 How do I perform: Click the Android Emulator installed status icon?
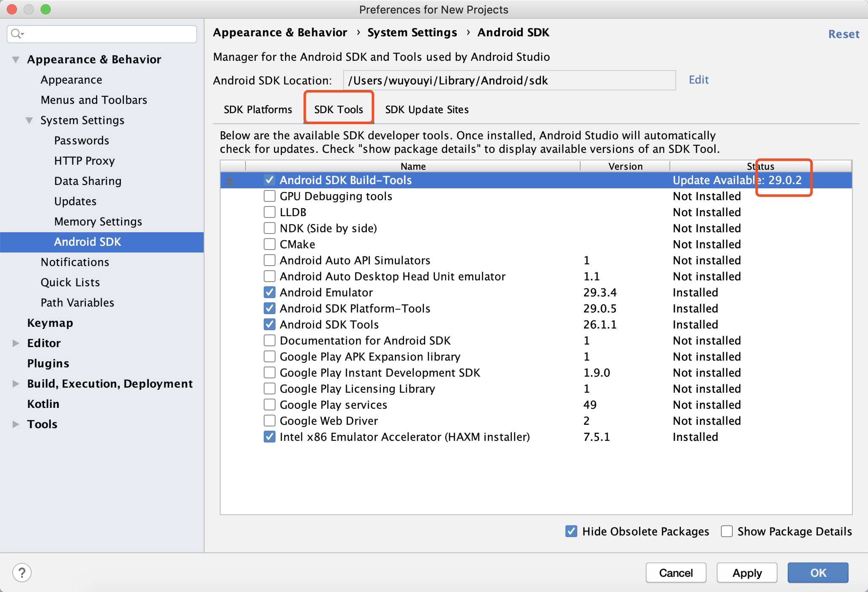point(269,293)
